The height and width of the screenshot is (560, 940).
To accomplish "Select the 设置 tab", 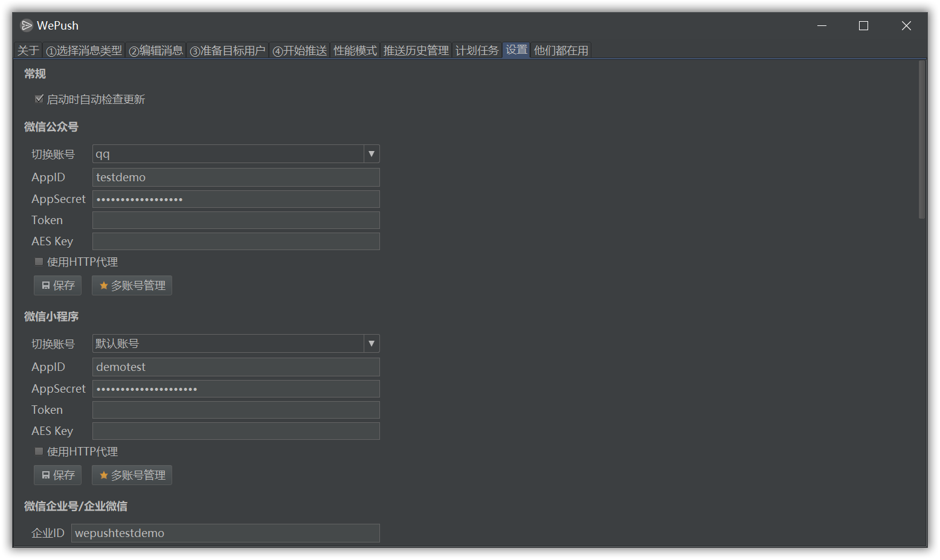I will click(517, 50).
